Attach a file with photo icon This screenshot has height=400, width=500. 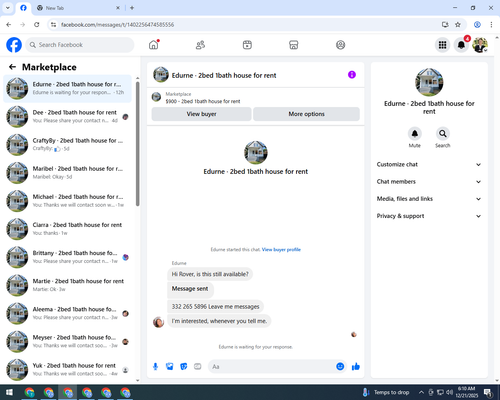[170, 367]
